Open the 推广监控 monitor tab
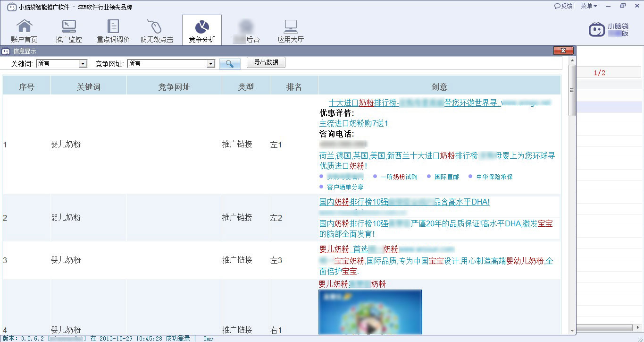The image size is (644, 342). (x=69, y=31)
